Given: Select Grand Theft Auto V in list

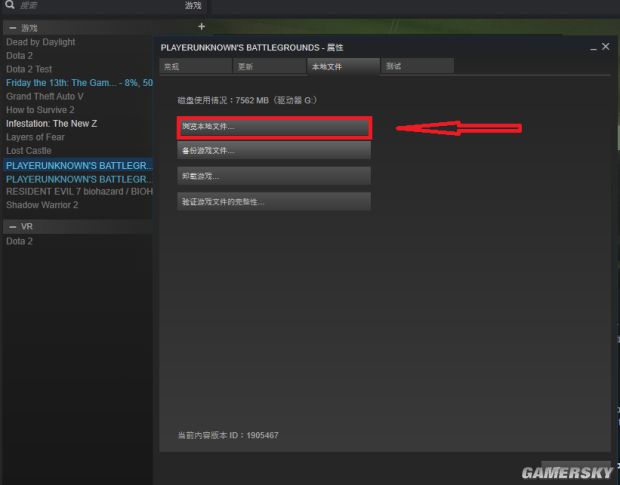Looking at the screenshot, I should [45, 96].
